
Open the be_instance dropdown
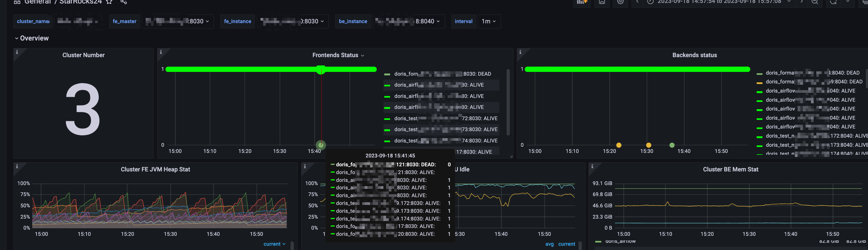click(x=408, y=21)
